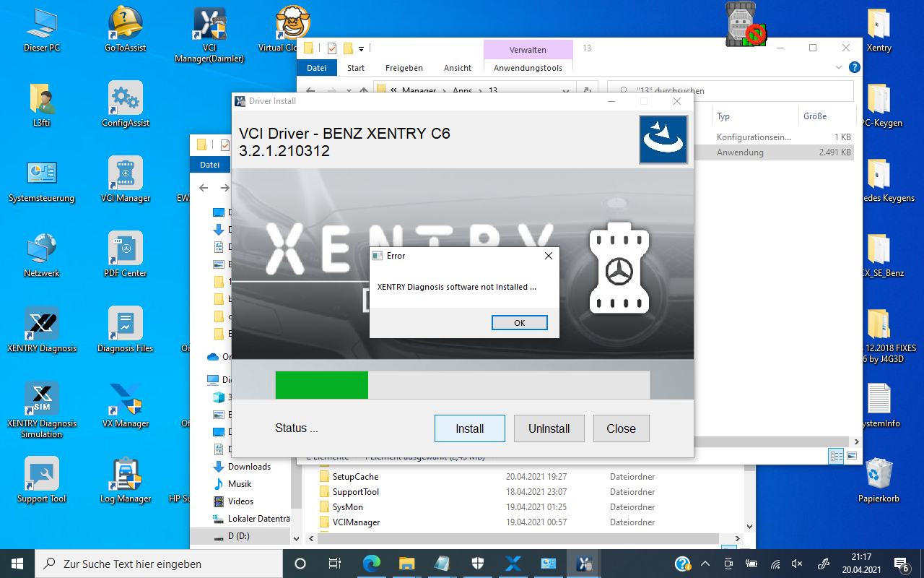Open the Papierkorb recycle bin
924x578 pixels.
[x=879, y=480]
